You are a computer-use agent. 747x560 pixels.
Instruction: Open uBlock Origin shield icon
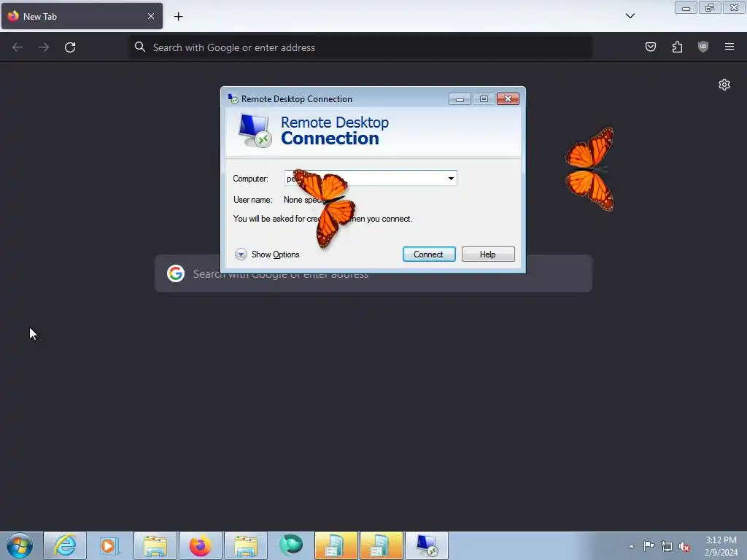[703, 47]
